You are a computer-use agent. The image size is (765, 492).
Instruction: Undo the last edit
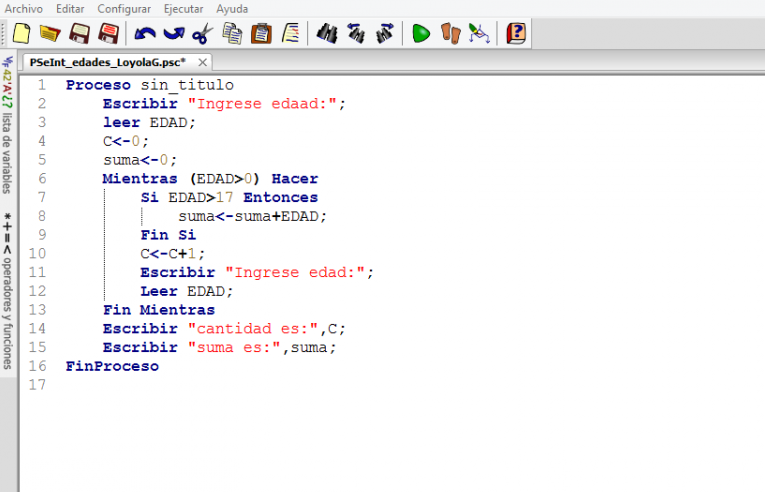[145, 34]
